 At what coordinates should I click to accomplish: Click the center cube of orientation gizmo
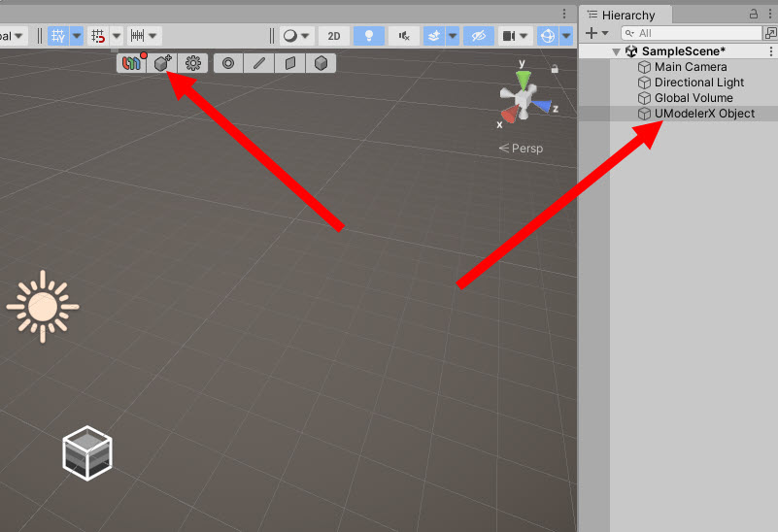coord(522,99)
